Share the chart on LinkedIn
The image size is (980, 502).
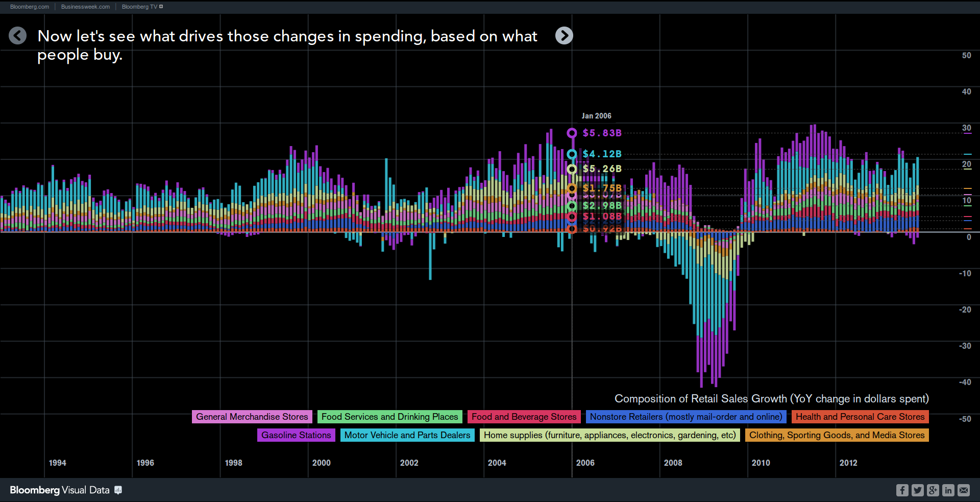(x=948, y=490)
